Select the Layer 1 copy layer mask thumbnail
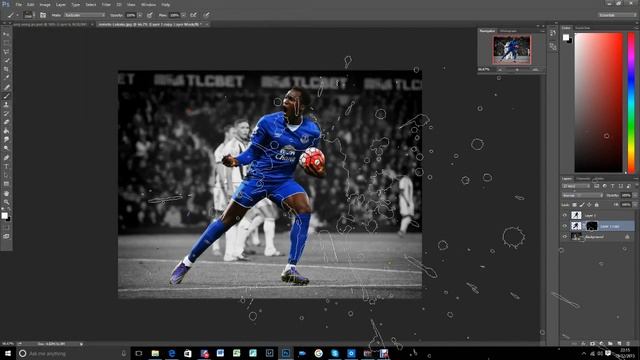The height and width of the screenshot is (360, 640). pyautogui.click(x=591, y=226)
